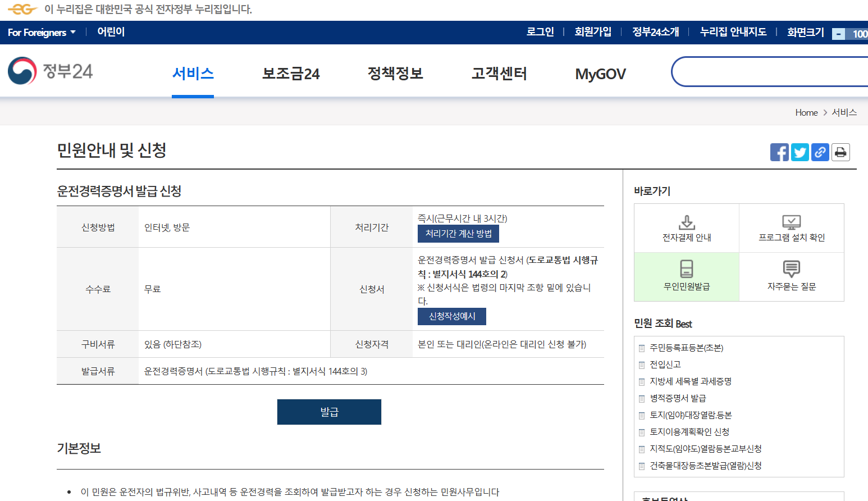
Task: Share page on Facebook icon
Action: [x=779, y=152]
